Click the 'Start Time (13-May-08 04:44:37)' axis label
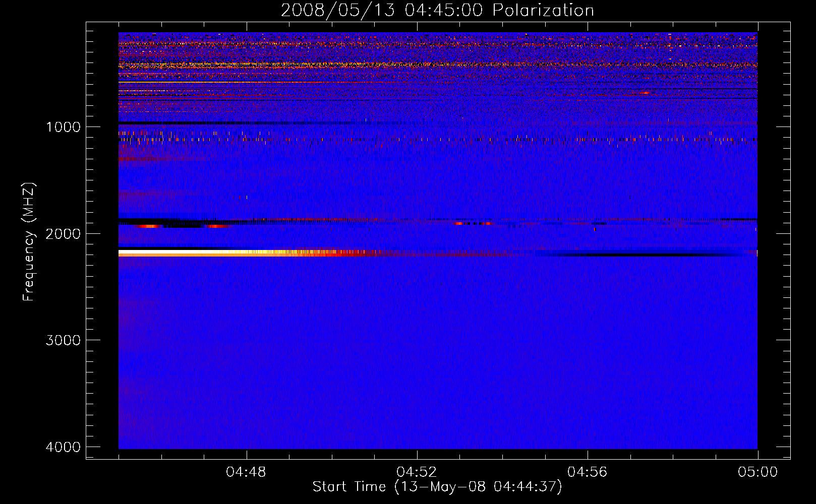The height and width of the screenshot is (504, 816). point(437,487)
